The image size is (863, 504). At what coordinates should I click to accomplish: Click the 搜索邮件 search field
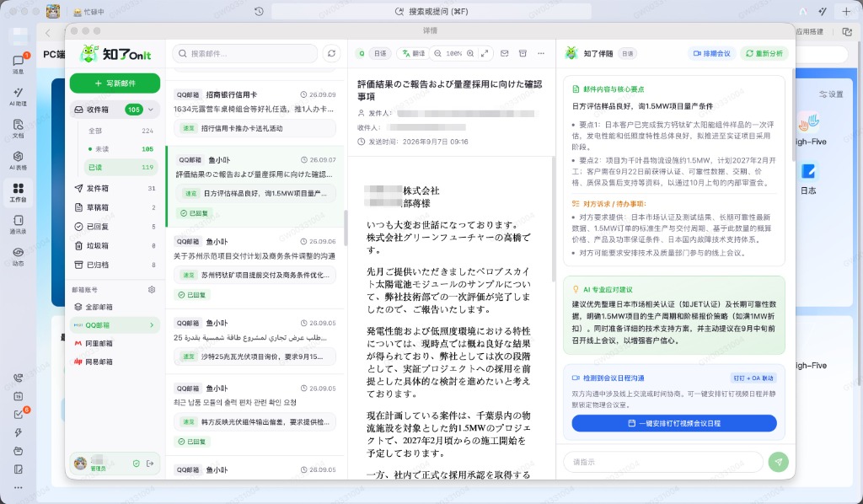pyautogui.click(x=245, y=53)
